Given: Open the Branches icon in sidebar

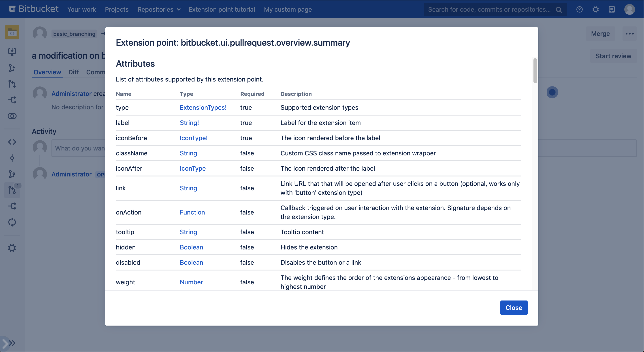Looking at the screenshot, I should (x=12, y=174).
